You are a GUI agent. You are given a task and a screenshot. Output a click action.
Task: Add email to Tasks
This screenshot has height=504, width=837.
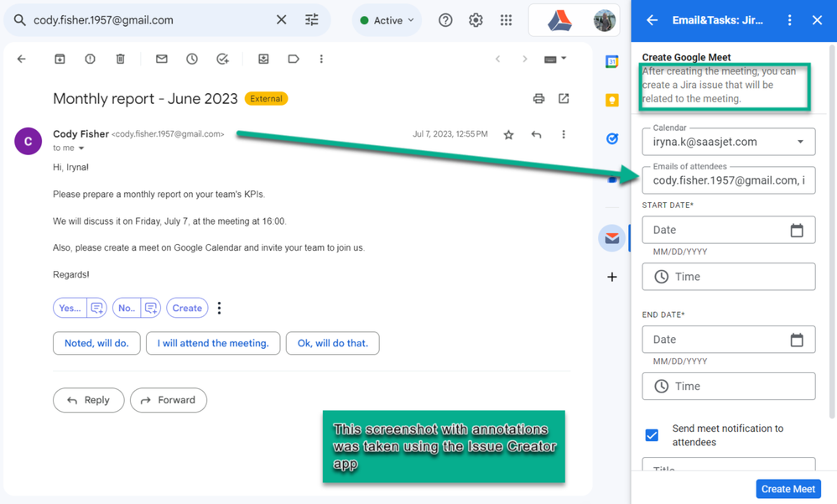222,59
